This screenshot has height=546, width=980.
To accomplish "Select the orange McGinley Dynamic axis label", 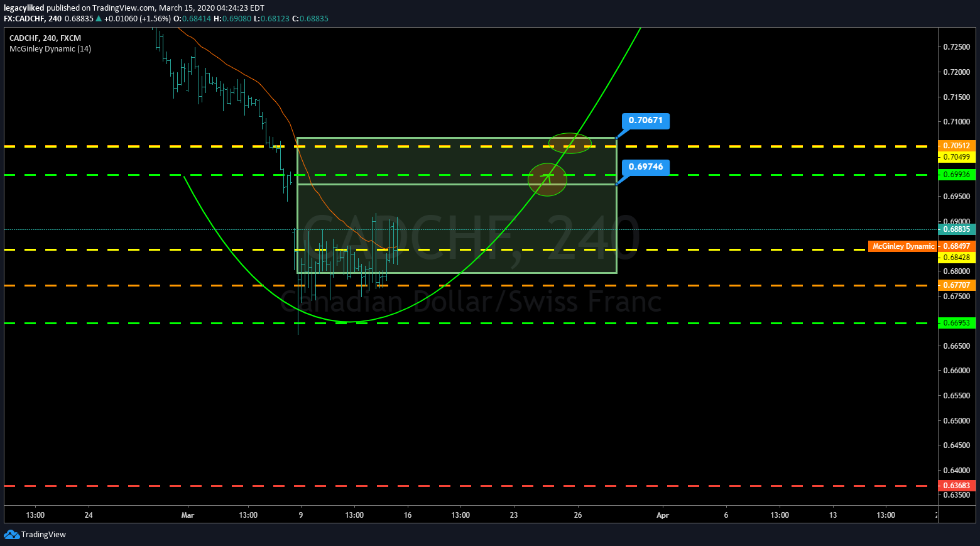I will [x=902, y=246].
